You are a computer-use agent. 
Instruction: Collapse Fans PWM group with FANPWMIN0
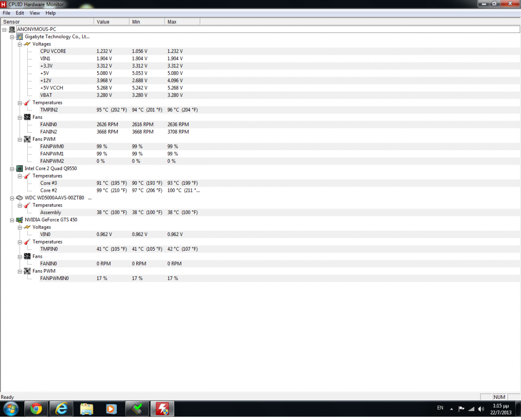20,271
